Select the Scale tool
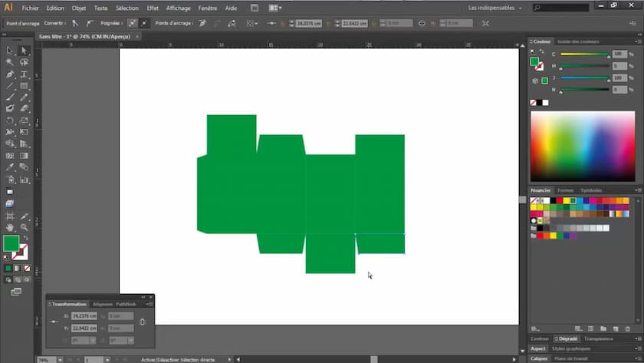The height and width of the screenshot is (363, 644). [24, 120]
